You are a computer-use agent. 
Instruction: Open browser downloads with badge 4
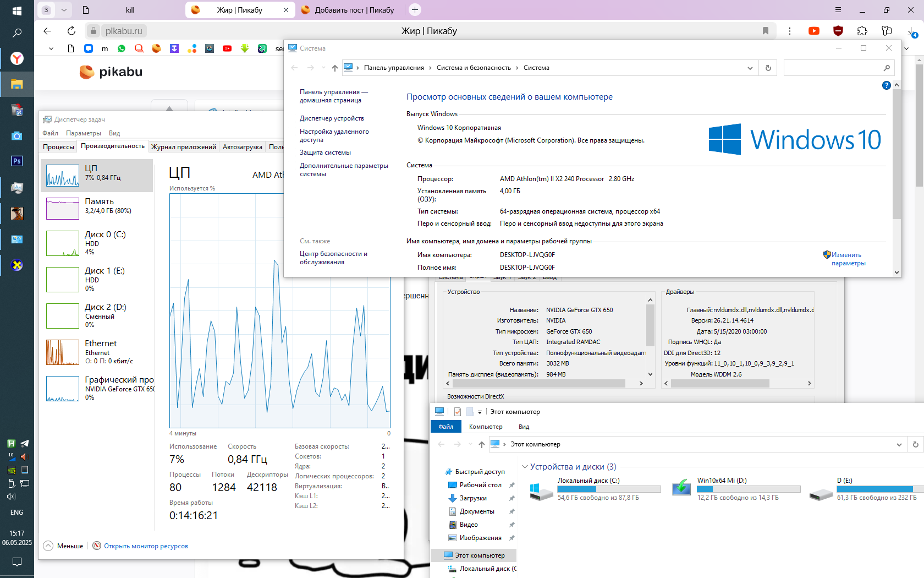pos(911,31)
